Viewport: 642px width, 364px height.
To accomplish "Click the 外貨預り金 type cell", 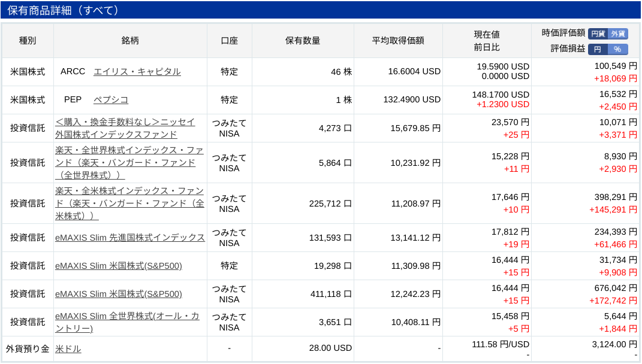I will tap(28, 349).
